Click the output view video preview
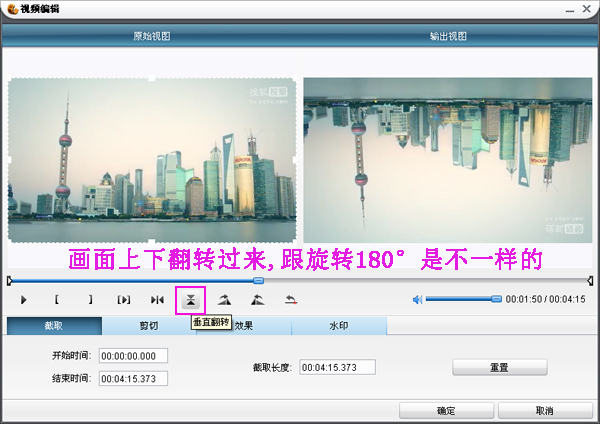600x424 pixels. [448, 160]
